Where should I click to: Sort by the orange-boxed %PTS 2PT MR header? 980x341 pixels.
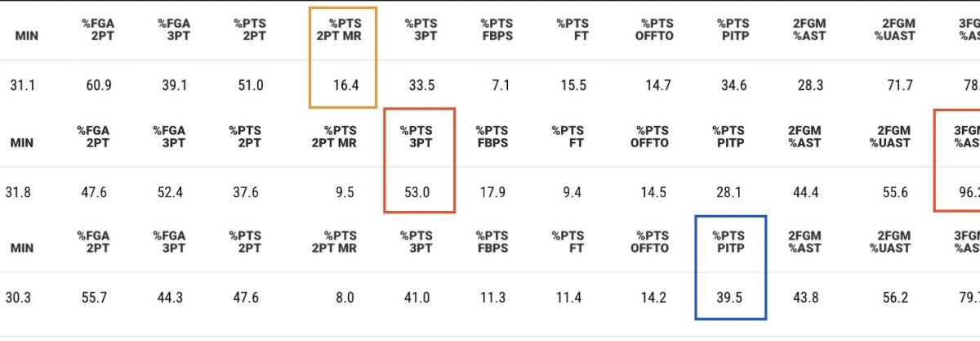[x=342, y=29]
